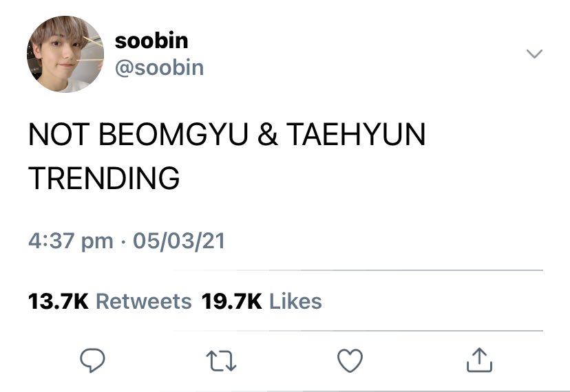Click the ampersand in the tweet text
The image size is (570, 392).
268,134
